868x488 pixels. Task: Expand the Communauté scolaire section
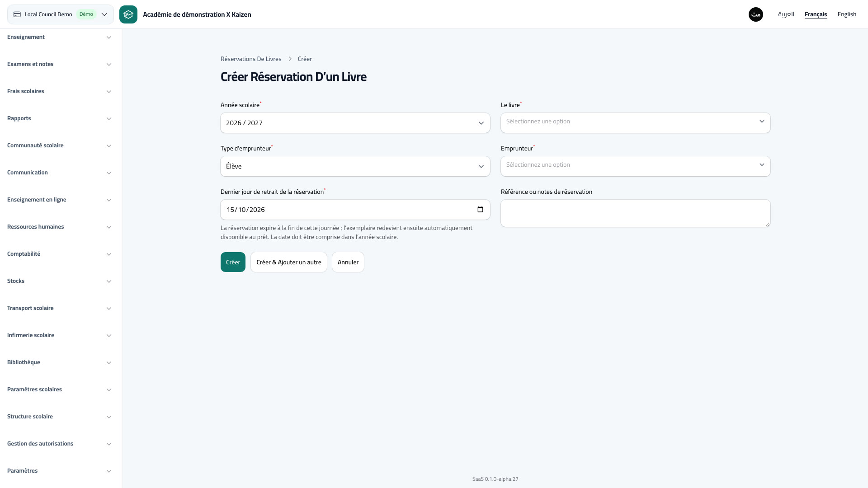tap(59, 145)
